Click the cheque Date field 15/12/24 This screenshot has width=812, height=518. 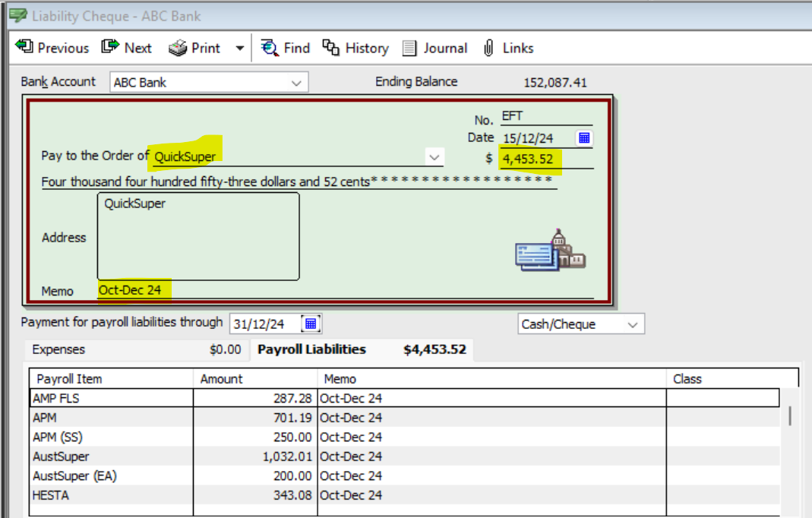pos(538,138)
